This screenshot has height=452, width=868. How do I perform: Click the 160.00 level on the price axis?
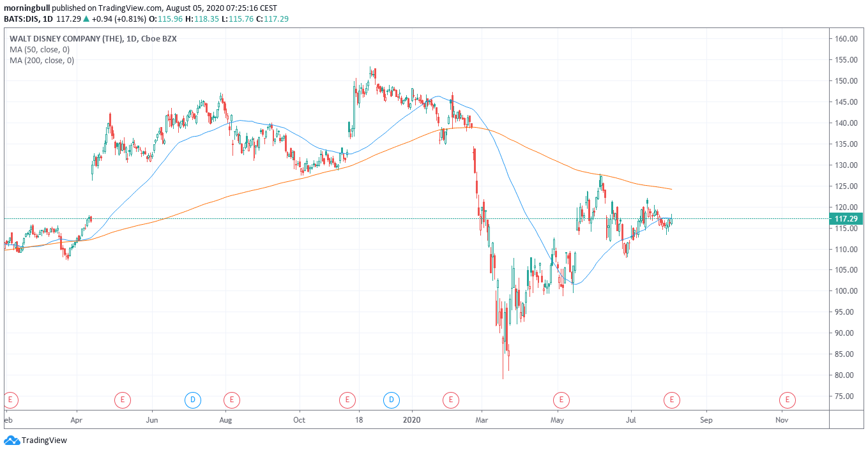tap(846, 39)
